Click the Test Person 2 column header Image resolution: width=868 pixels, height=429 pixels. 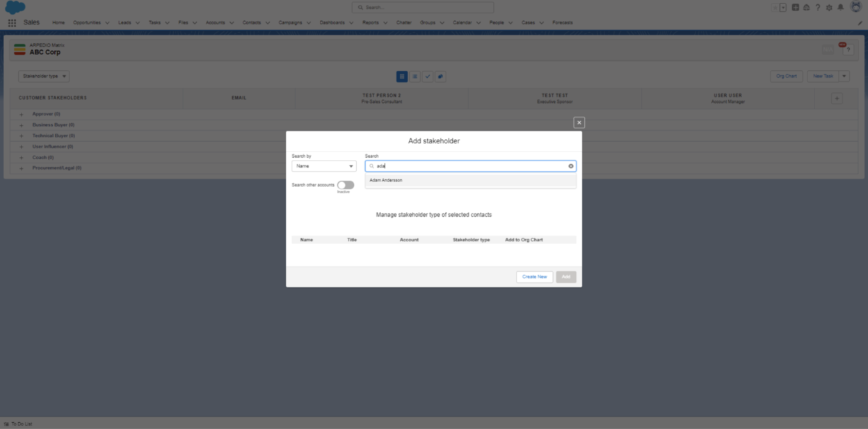(x=382, y=99)
